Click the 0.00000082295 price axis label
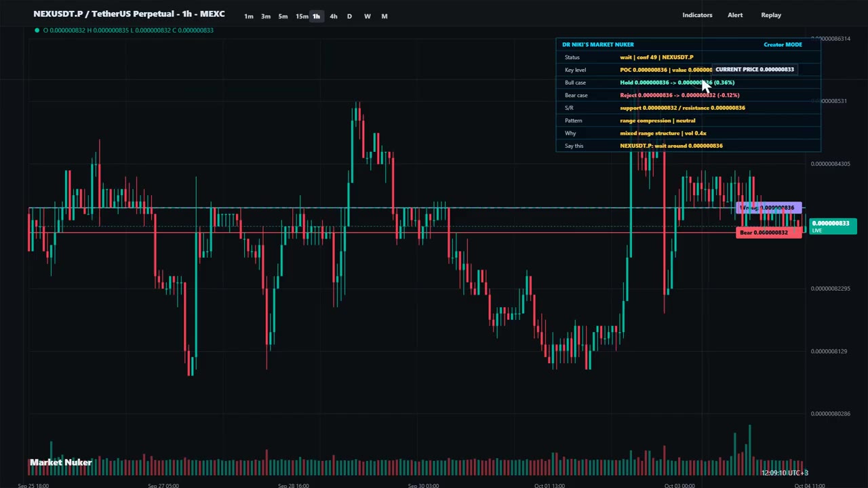 (x=830, y=289)
